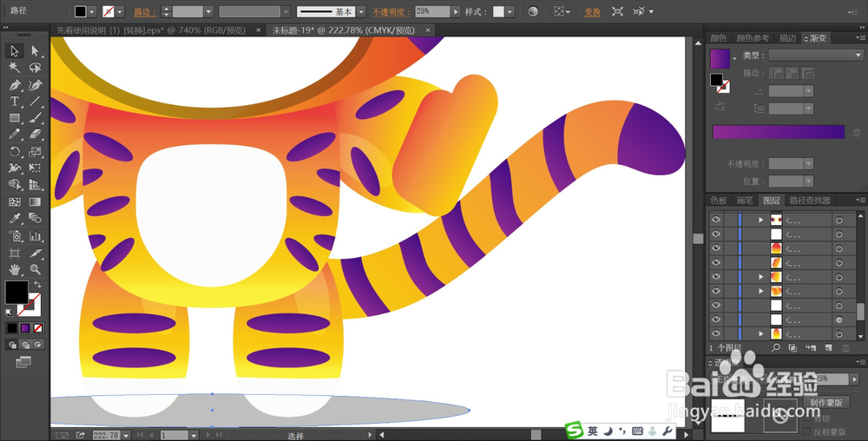Select the black arrow Selection tool
This screenshot has width=868, height=441.
[15, 51]
